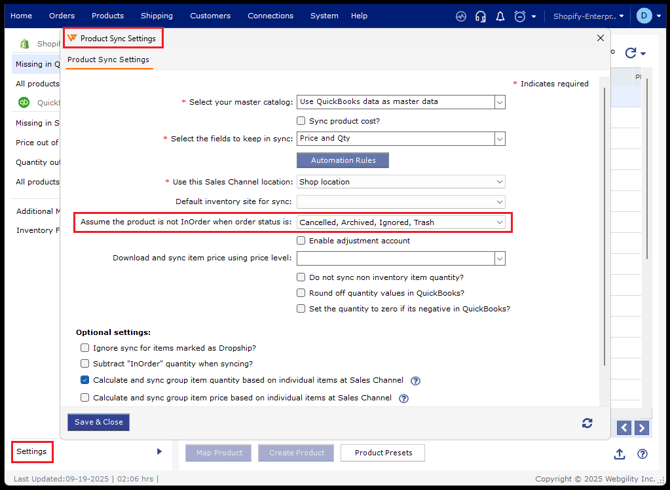Image resolution: width=670 pixels, height=490 pixels.
Task: Click the alarm clock scheduler icon
Action: pyautogui.click(x=520, y=16)
